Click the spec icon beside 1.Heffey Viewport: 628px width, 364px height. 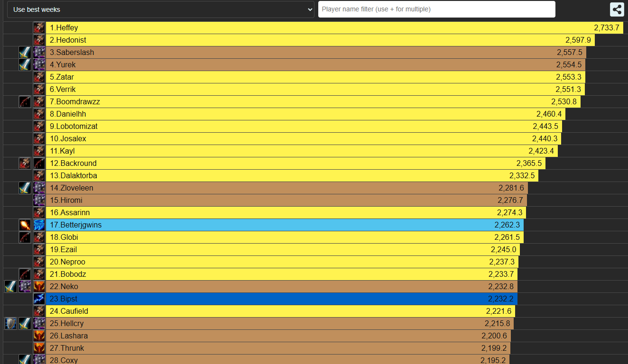[39, 27]
